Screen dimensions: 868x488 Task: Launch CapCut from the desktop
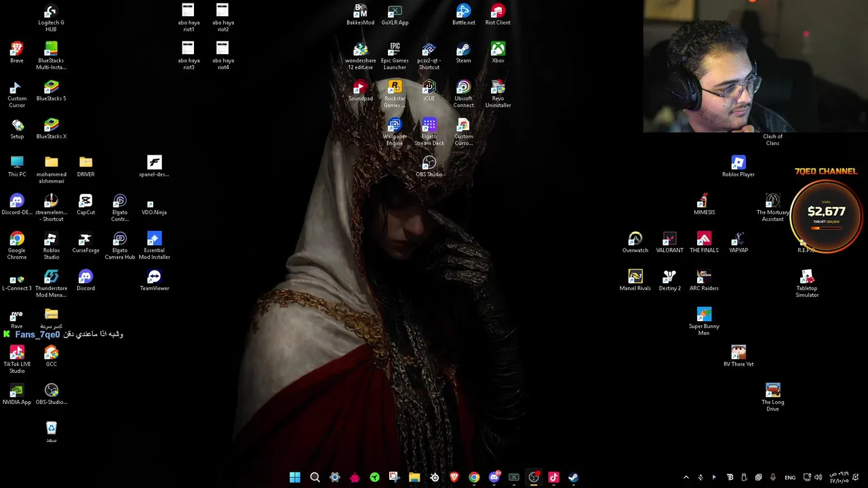(85, 205)
